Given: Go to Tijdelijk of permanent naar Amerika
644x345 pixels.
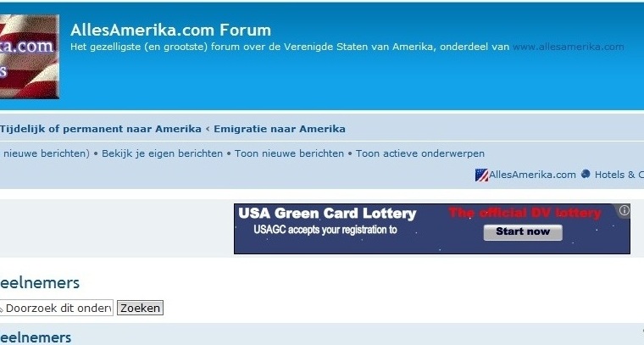Looking at the screenshot, I should point(101,129).
